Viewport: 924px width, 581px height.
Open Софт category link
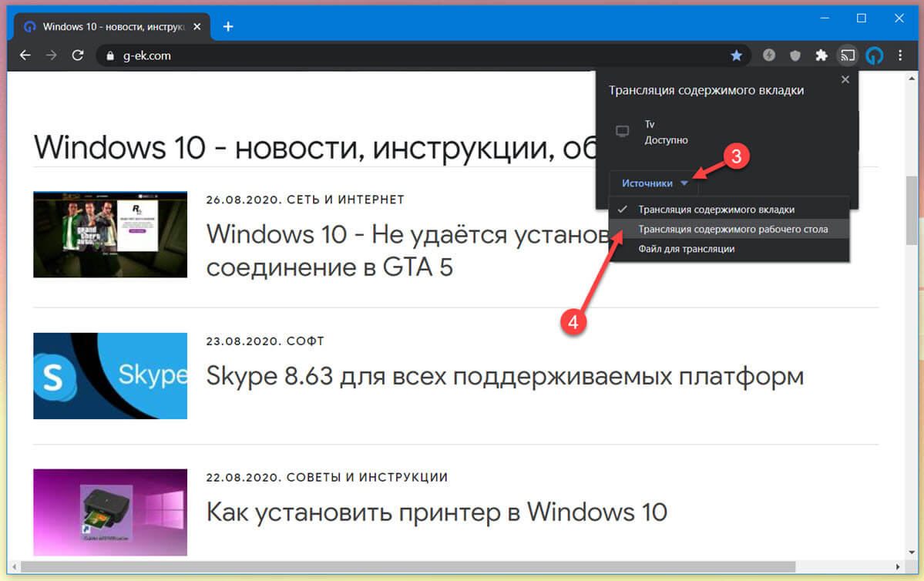305,341
